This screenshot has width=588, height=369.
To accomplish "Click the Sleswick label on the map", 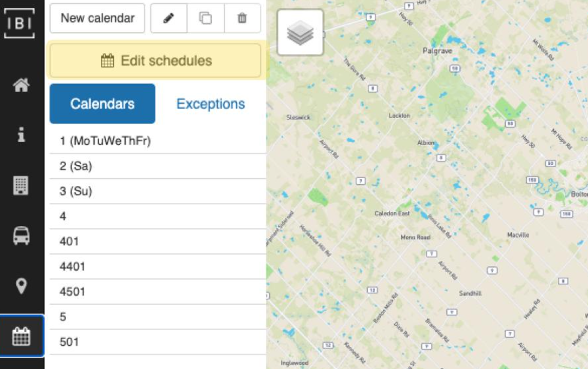I will pos(298,118).
